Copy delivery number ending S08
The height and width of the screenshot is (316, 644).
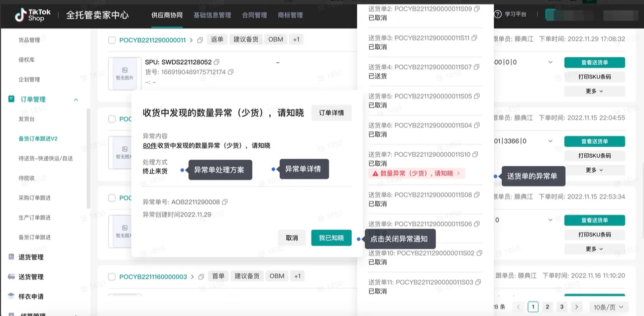[x=476, y=194]
